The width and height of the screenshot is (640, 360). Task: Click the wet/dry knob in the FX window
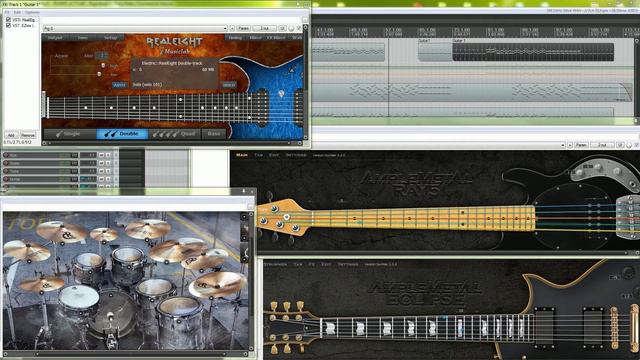[x=291, y=29]
